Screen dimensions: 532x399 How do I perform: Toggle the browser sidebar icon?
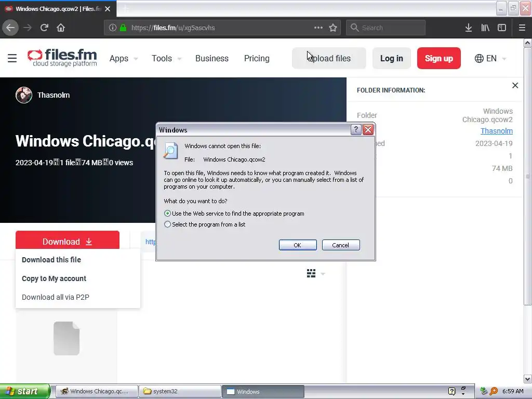(x=502, y=28)
